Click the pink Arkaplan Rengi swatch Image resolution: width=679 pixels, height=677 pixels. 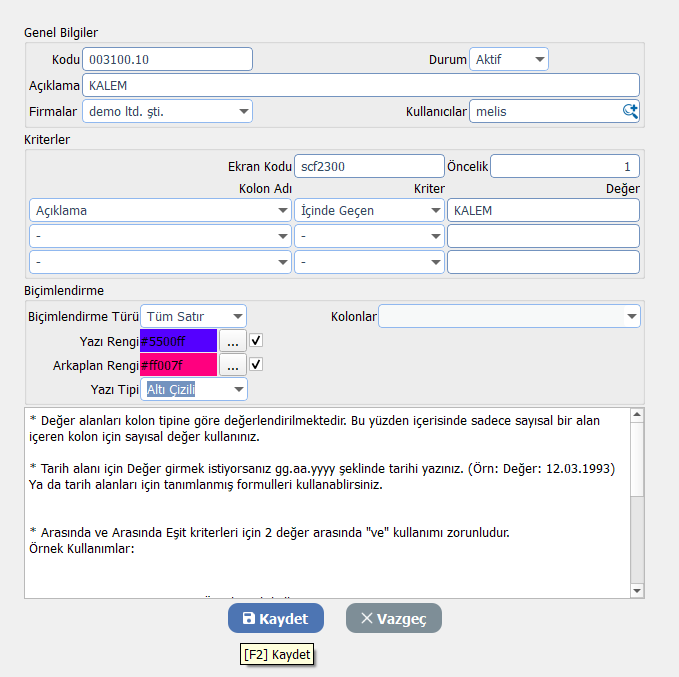(179, 365)
